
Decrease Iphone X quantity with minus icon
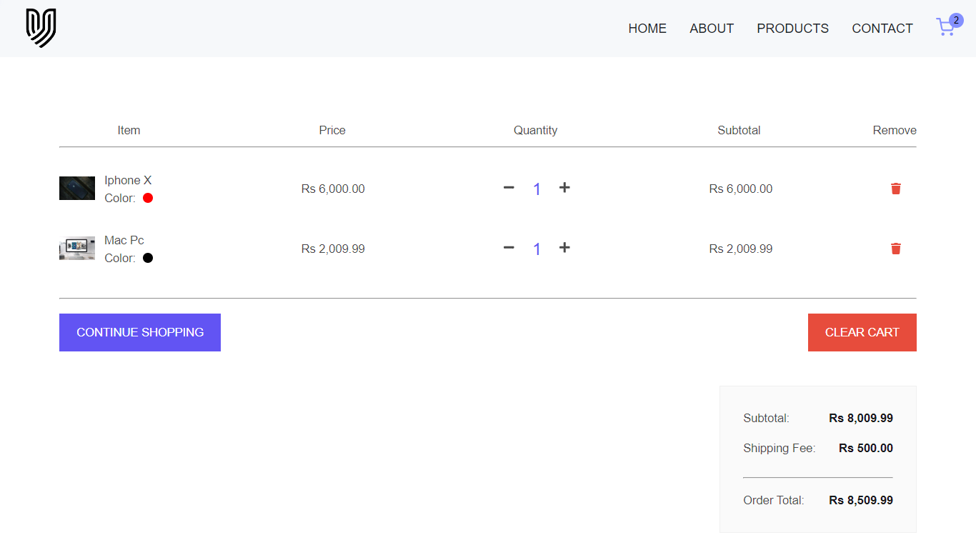click(x=509, y=188)
